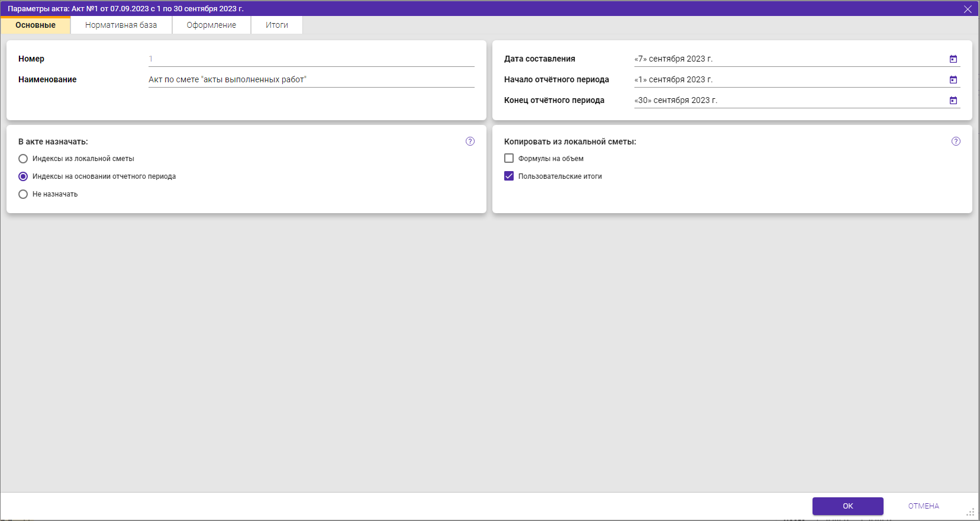Click the Наименование text field
This screenshot has width=980, height=521.
coord(311,80)
